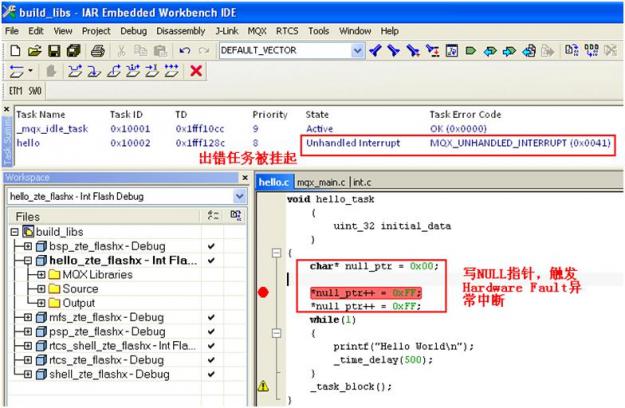Toggle the checkmark for shell_zte_flashx - Debug
Screen dimensions: 625x408
pos(211,374)
